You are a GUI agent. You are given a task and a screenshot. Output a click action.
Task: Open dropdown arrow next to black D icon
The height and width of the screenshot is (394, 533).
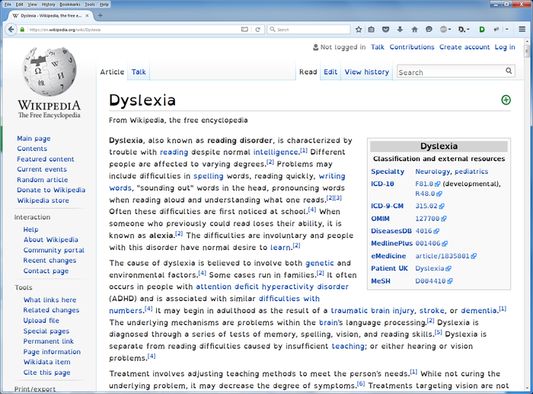tap(468, 30)
